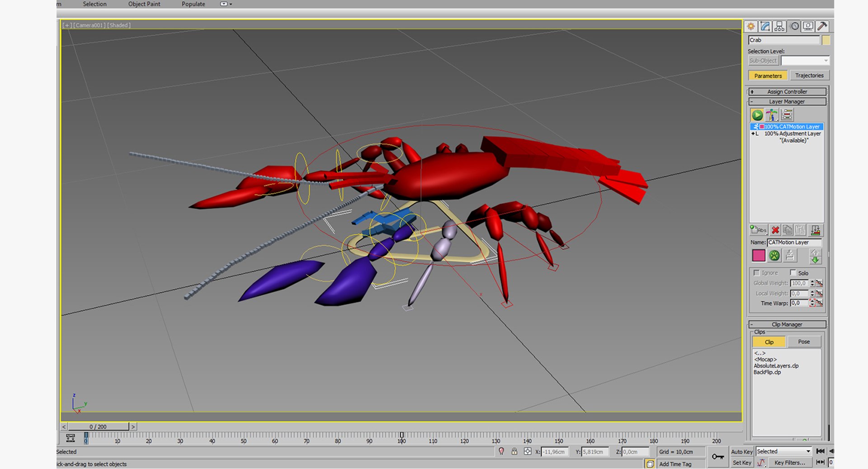
Task: Open the Create command panel tab
Action: (x=751, y=26)
